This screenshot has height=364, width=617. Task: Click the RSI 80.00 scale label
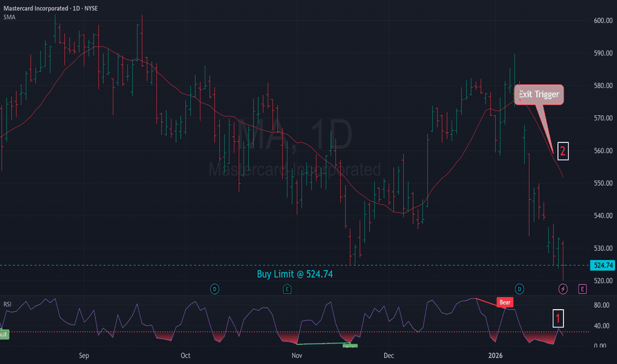point(601,305)
